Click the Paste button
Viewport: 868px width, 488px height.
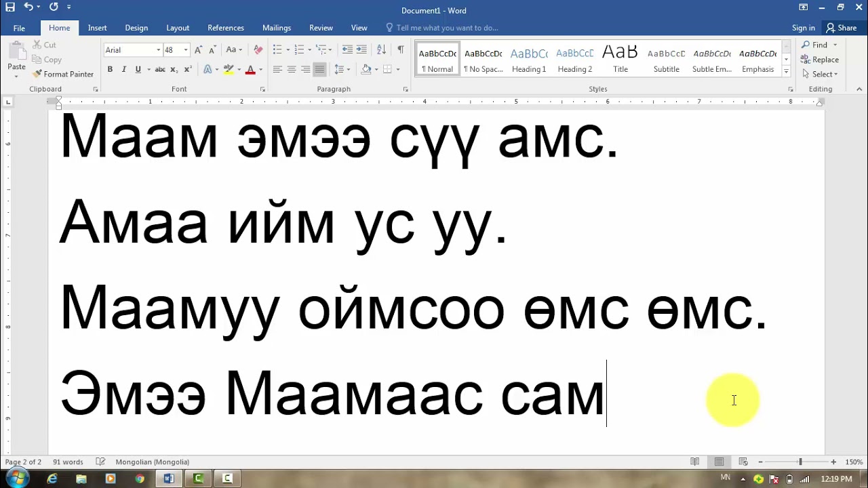tap(16, 57)
